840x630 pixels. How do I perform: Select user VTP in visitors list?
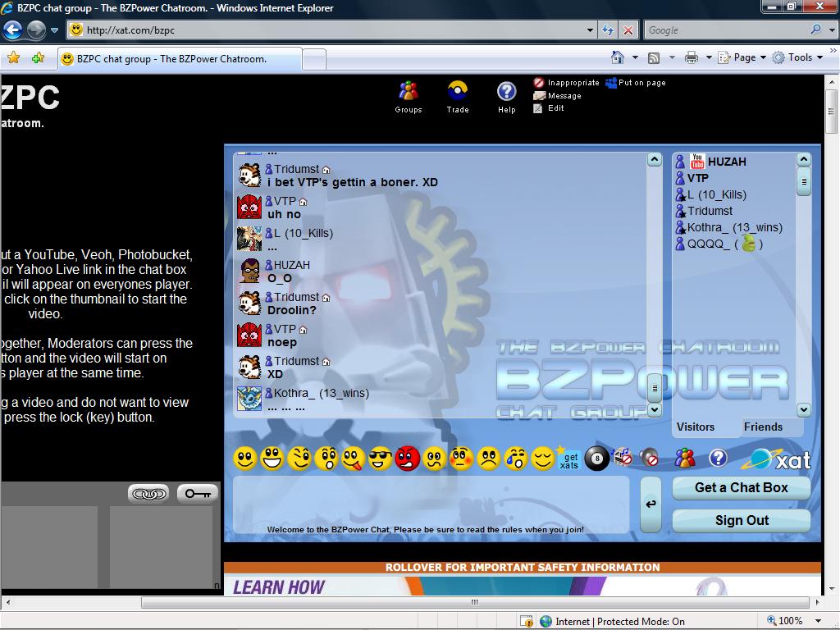[697, 178]
